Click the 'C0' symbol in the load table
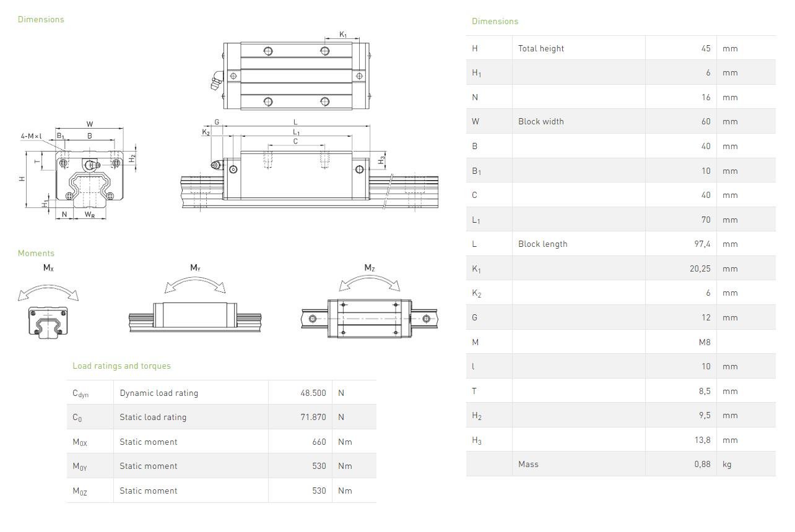Screen dimensions: 795x532 77,418
